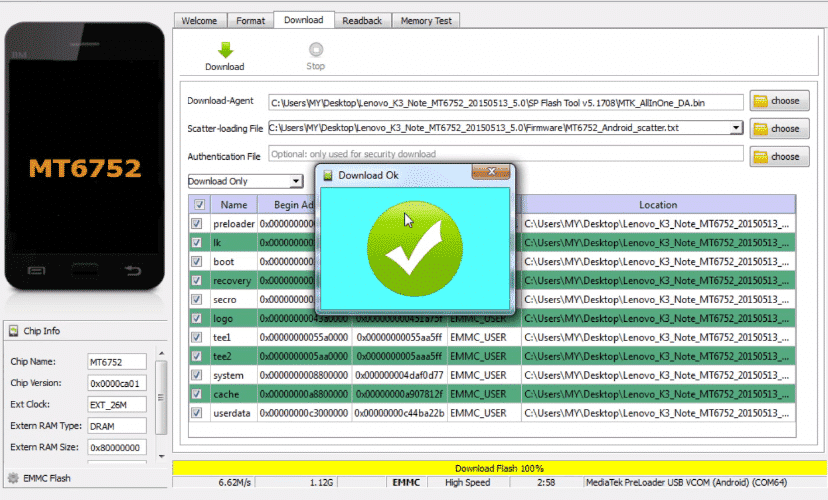Switch to the Welcome tab
The height and width of the screenshot is (500, 828).
click(x=199, y=21)
